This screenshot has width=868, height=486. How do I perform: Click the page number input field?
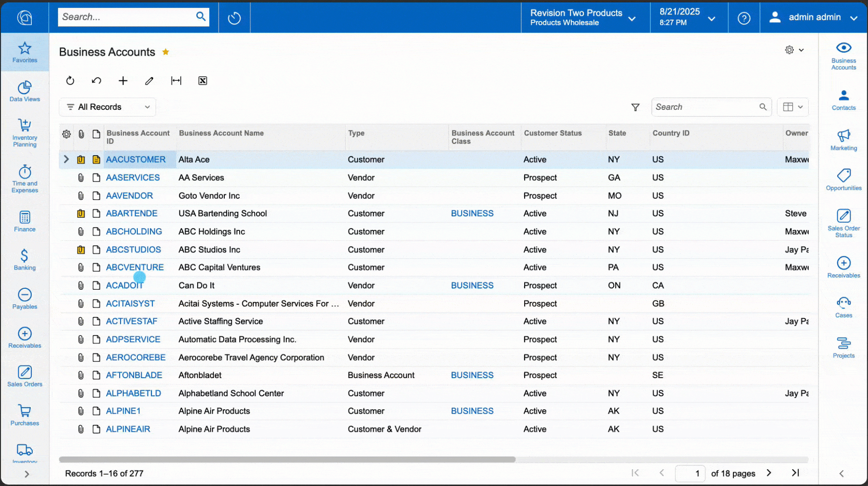pos(690,473)
